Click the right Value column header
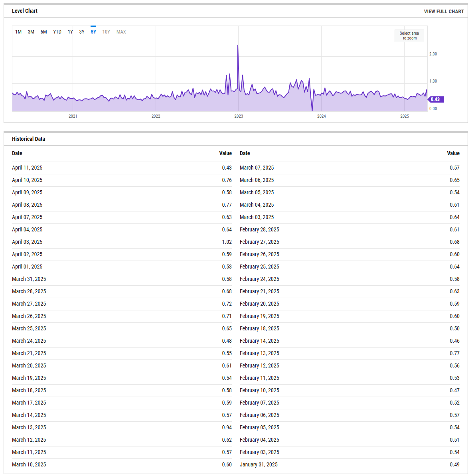 point(453,153)
